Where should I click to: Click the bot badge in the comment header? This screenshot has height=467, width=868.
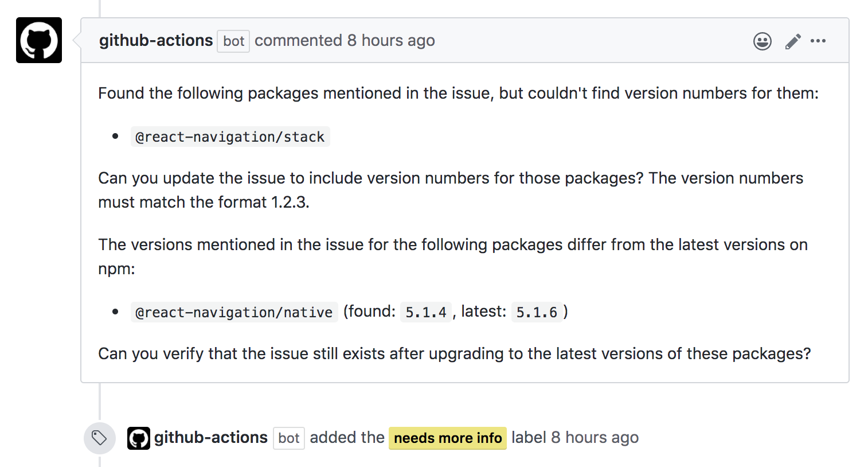233,41
